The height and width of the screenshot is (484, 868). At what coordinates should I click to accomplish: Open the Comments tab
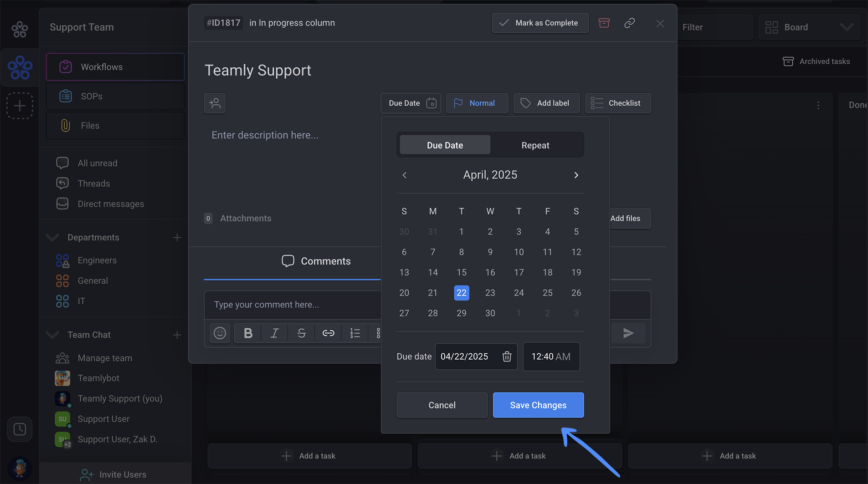[x=316, y=261]
